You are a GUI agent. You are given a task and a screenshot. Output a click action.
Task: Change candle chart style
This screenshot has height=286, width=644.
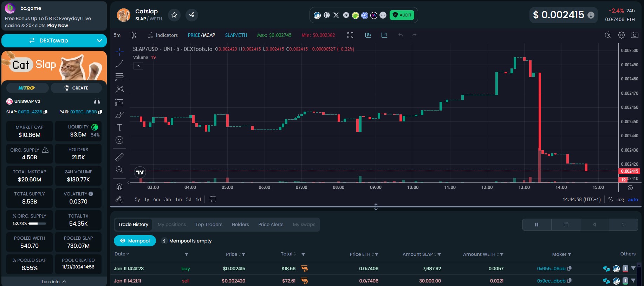[134, 35]
